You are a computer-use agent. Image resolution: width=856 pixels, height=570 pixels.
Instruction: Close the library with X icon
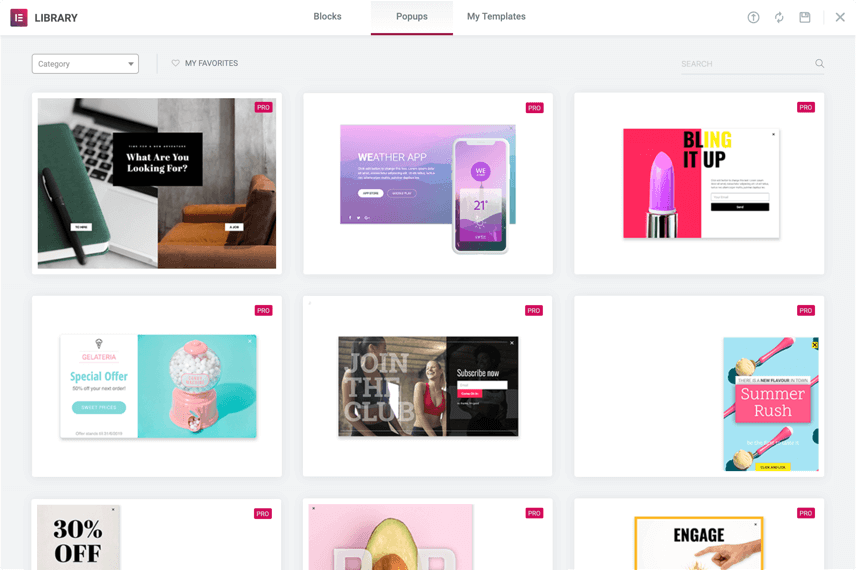tap(840, 17)
